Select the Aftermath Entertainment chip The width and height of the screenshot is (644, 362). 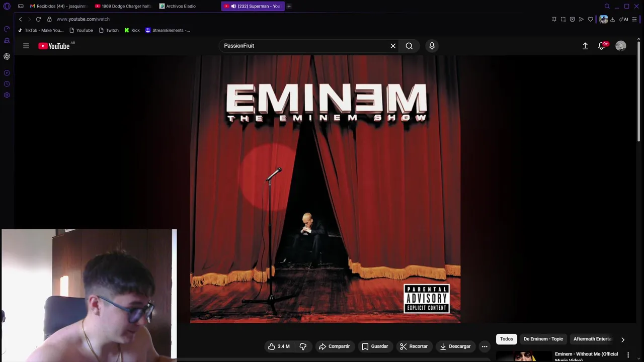[593, 339]
